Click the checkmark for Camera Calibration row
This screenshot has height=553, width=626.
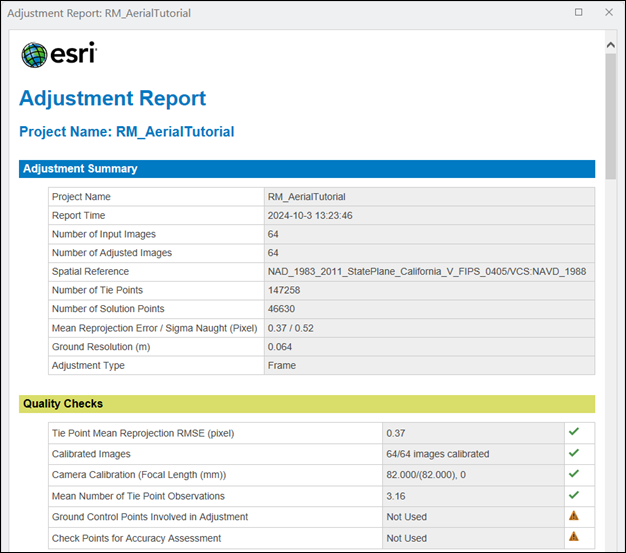click(574, 474)
